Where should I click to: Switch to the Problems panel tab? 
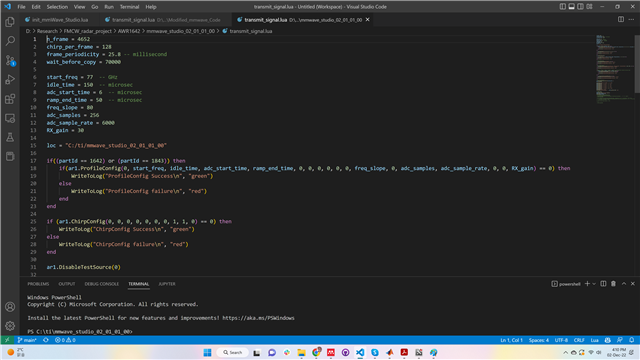pos(38,284)
